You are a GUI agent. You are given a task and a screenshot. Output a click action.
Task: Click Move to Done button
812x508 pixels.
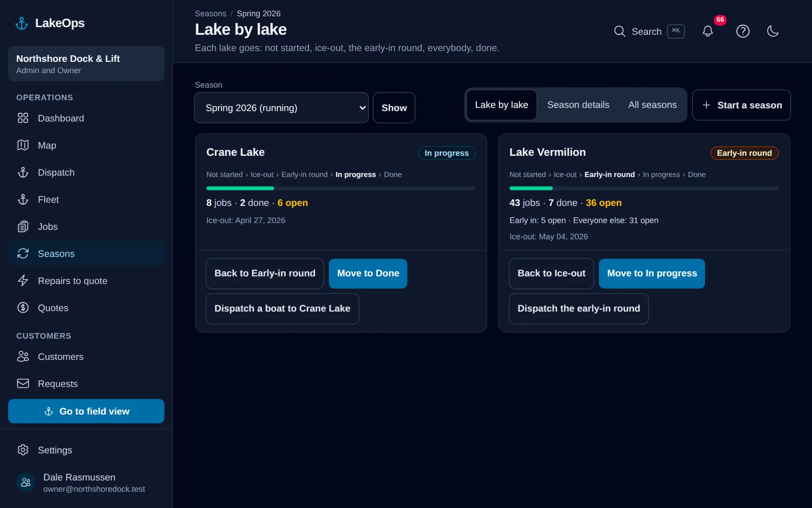coord(368,274)
